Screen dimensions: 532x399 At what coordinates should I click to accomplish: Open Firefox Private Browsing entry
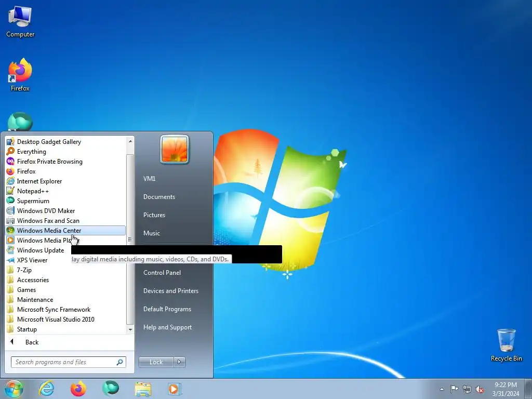point(65,162)
